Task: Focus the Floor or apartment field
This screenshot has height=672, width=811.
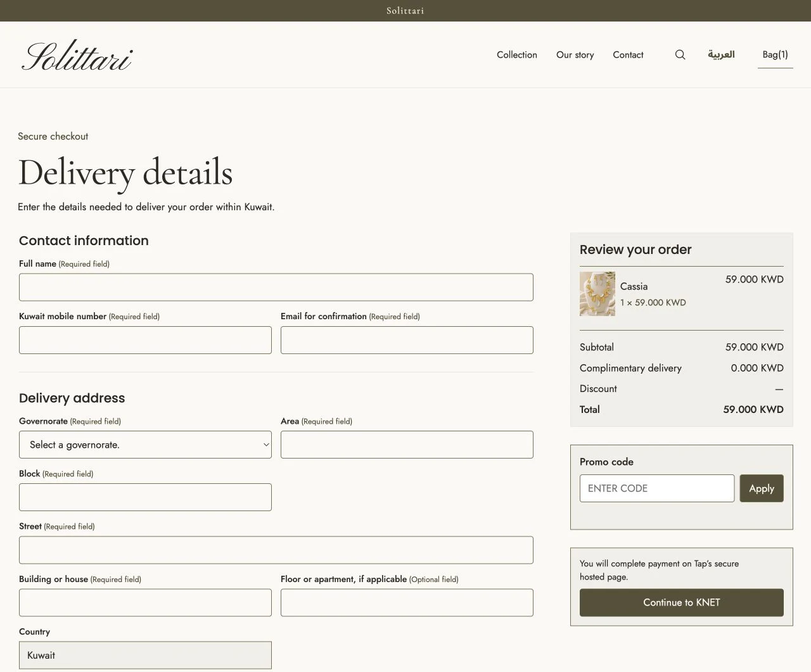Action: click(x=407, y=602)
